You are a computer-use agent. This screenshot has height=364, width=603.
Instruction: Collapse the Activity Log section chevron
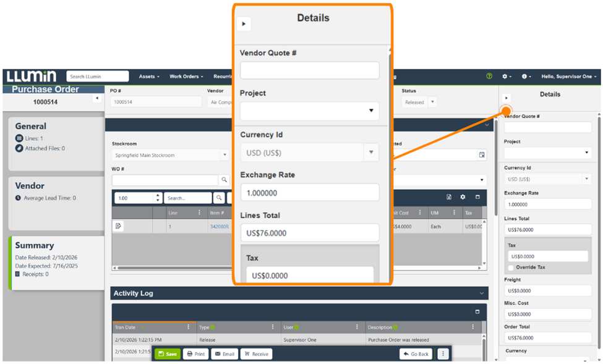pos(482,293)
